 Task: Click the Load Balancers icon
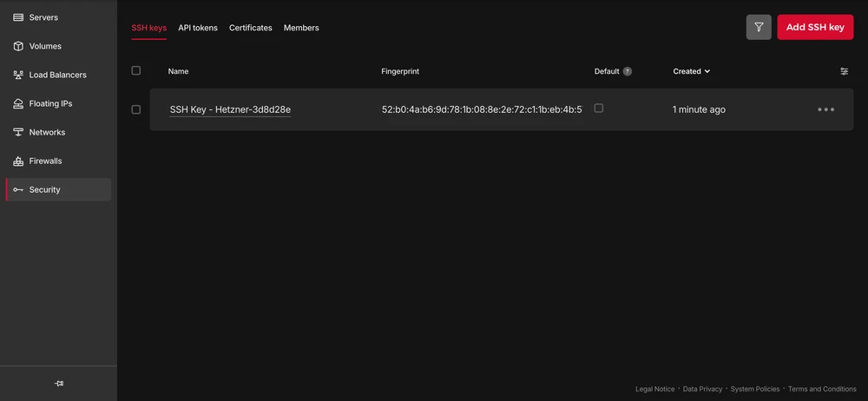[x=18, y=75]
